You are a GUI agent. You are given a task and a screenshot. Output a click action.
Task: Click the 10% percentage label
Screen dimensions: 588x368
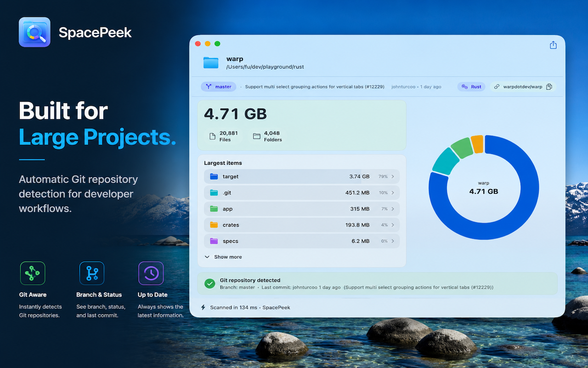coord(383,193)
